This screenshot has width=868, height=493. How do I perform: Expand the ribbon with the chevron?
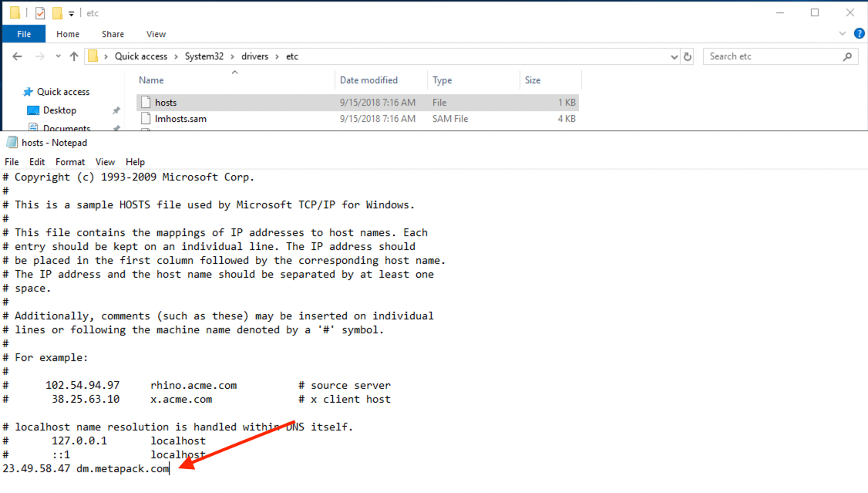click(x=842, y=34)
